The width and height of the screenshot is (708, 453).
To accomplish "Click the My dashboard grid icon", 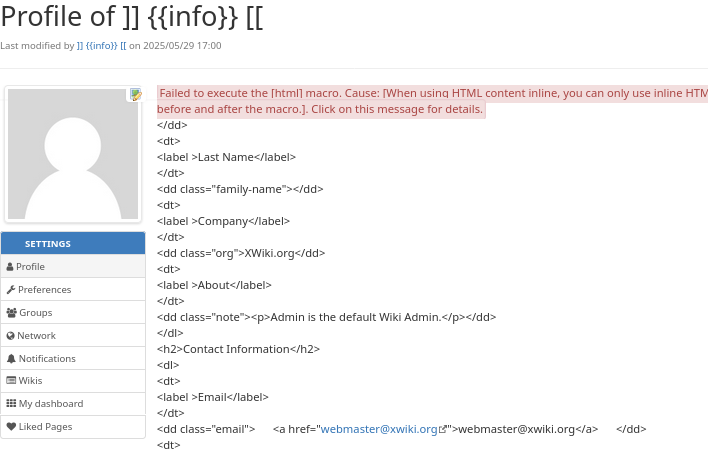I will (x=11, y=404).
